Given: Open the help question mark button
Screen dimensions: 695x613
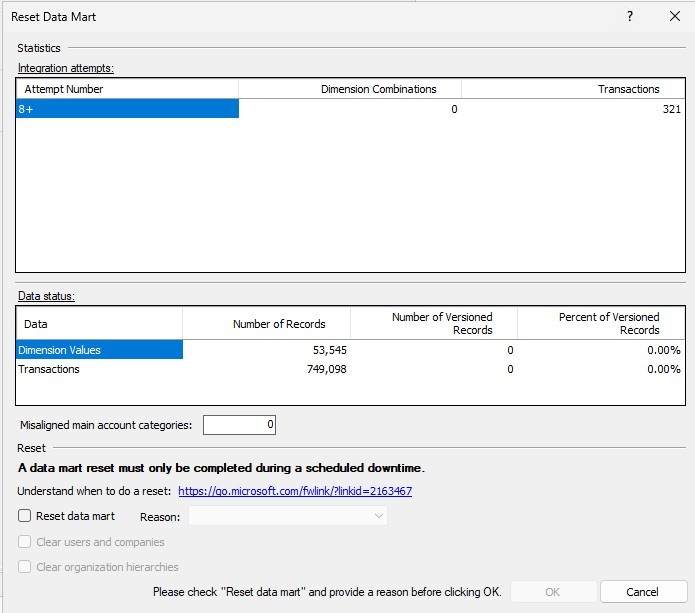Looking at the screenshot, I should pyautogui.click(x=630, y=16).
